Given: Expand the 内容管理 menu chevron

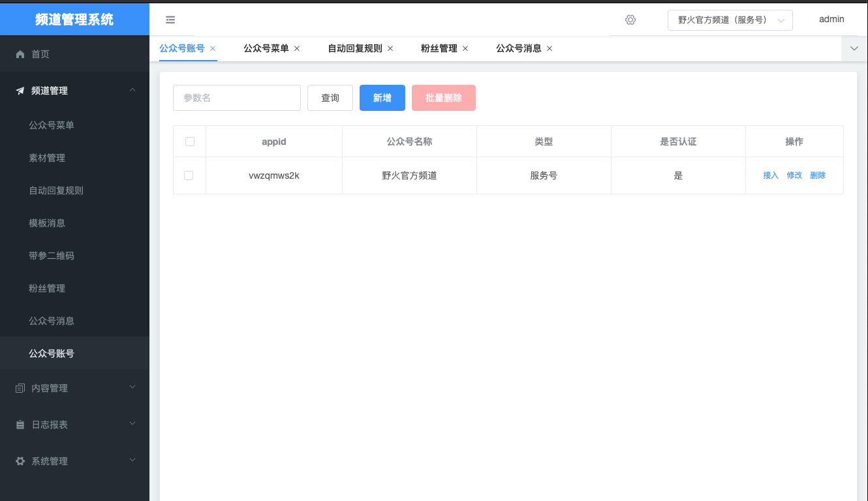Looking at the screenshot, I should (132, 387).
